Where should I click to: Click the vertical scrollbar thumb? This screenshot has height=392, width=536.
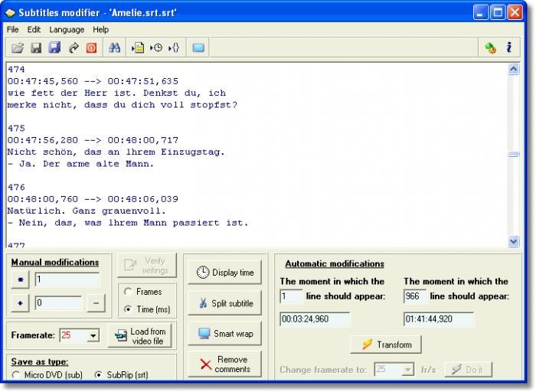pyautogui.click(x=513, y=154)
